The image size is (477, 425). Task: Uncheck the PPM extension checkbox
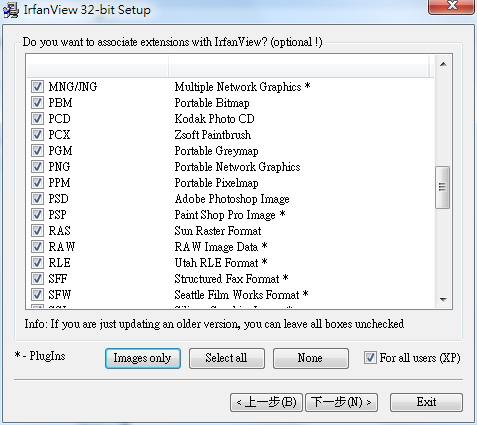(x=37, y=183)
